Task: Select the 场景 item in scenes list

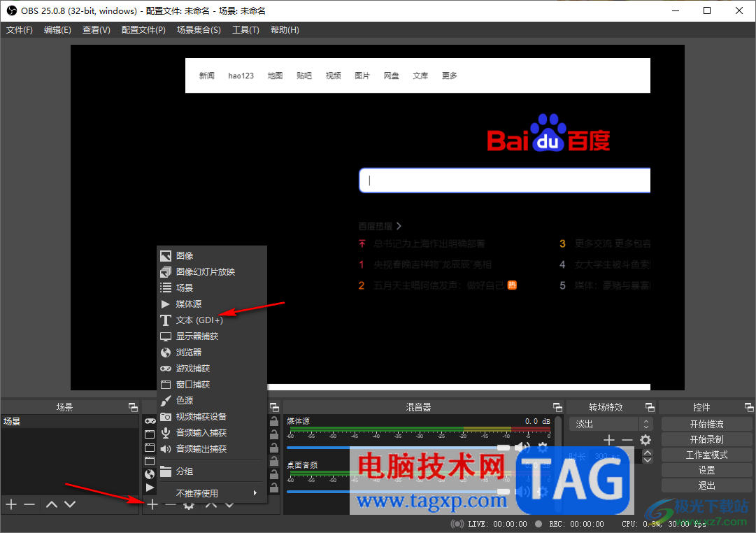Action: pyautogui.click(x=69, y=421)
